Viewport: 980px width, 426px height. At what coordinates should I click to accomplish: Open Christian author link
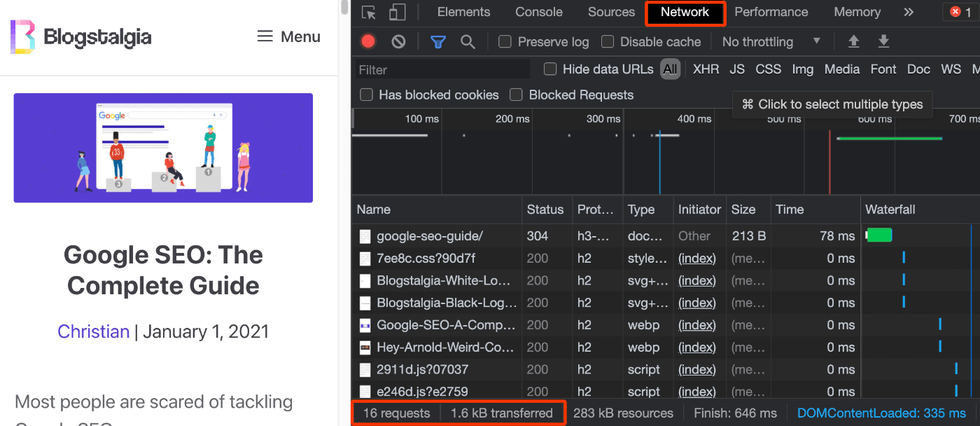point(94,331)
